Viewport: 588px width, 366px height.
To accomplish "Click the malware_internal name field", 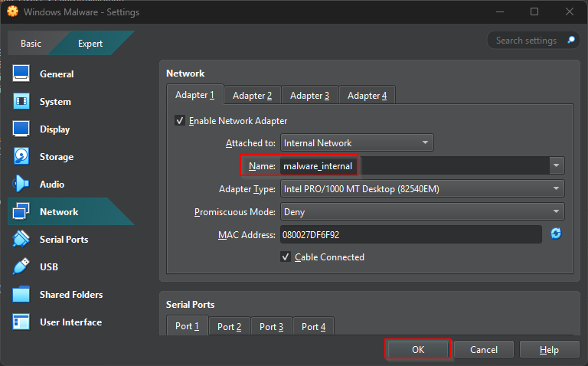I will (x=415, y=165).
